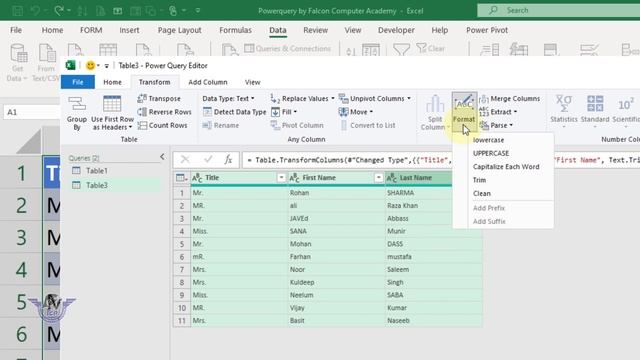Open the First Name column filter dropdown
This screenshot has height=360, width=640.
(378, 178)
